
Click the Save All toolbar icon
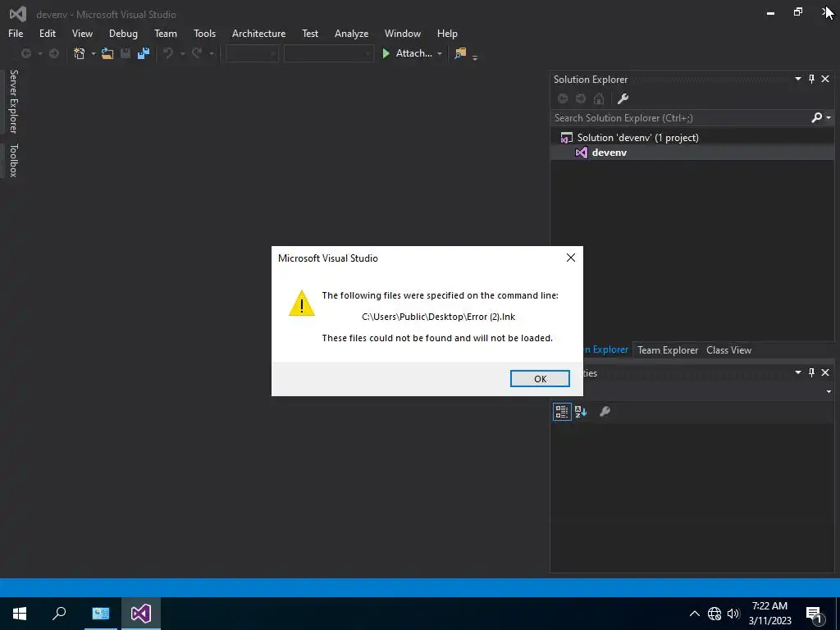[x=144, y=53]
